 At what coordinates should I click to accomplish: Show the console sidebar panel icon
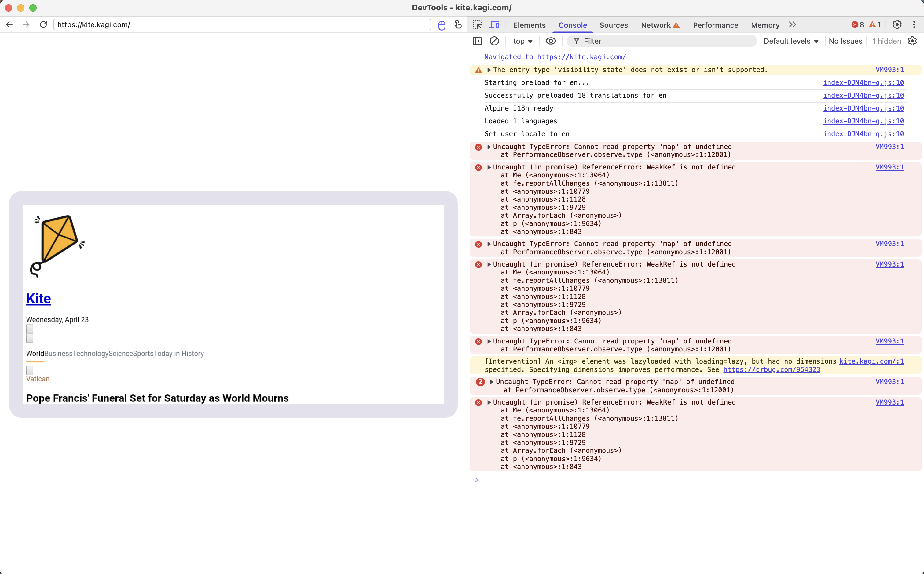(477, 41)
